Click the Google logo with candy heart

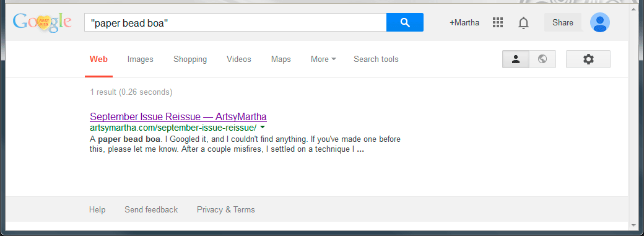pyautogui.click(x=42, y=22)
